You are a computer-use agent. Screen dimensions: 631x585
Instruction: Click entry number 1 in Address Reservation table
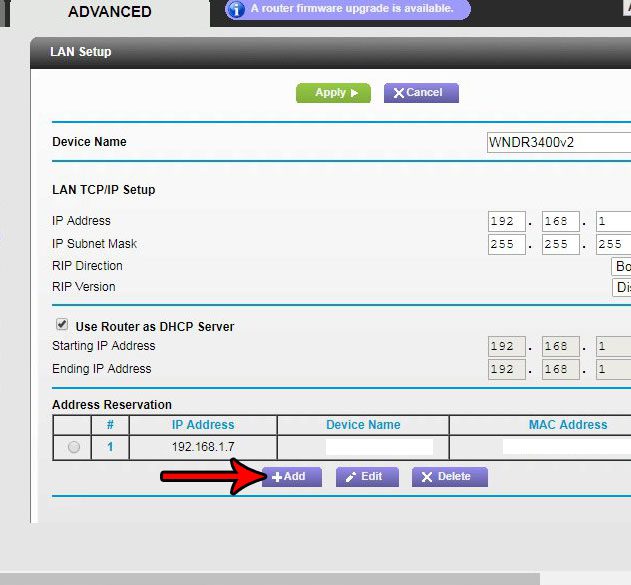click(x=111, y=448)
